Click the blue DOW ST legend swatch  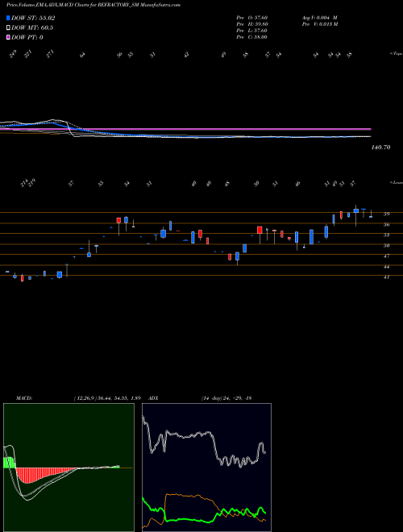8,18
